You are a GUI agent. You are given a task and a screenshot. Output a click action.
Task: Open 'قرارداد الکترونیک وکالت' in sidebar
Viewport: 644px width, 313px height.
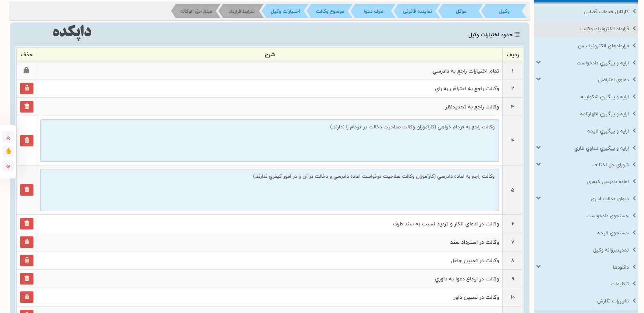586,29
